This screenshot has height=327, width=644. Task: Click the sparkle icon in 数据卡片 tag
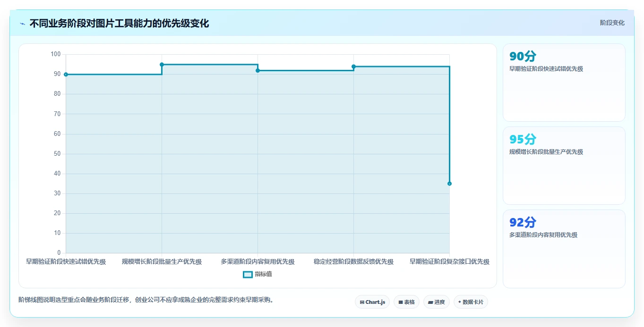(x=460, y=302)
